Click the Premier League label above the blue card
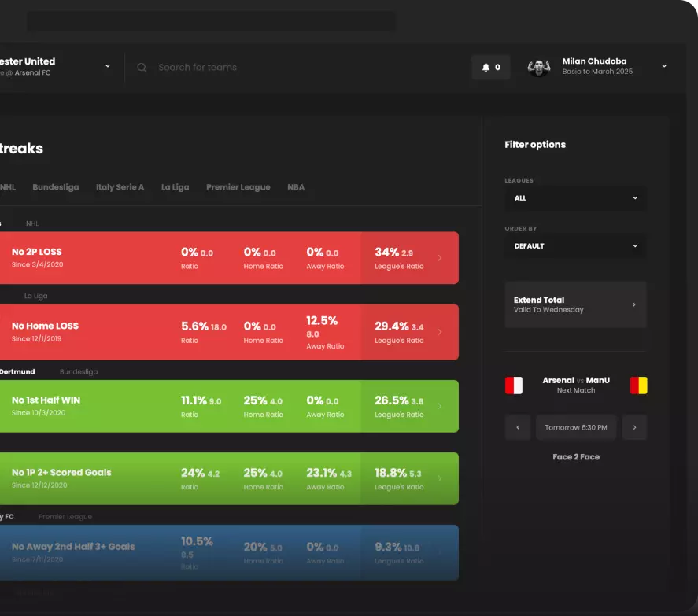Screen dimensions: 698x616 [x=65, y=517]
